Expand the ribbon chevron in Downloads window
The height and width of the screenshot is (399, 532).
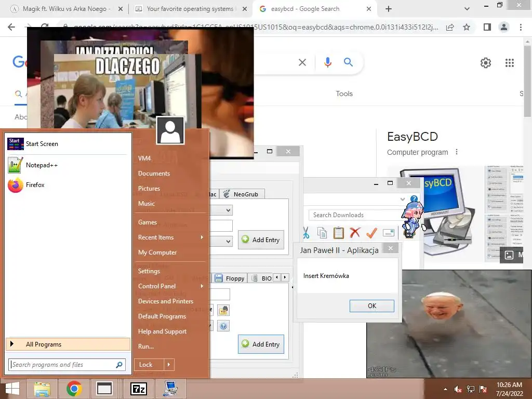pos(403,199)
